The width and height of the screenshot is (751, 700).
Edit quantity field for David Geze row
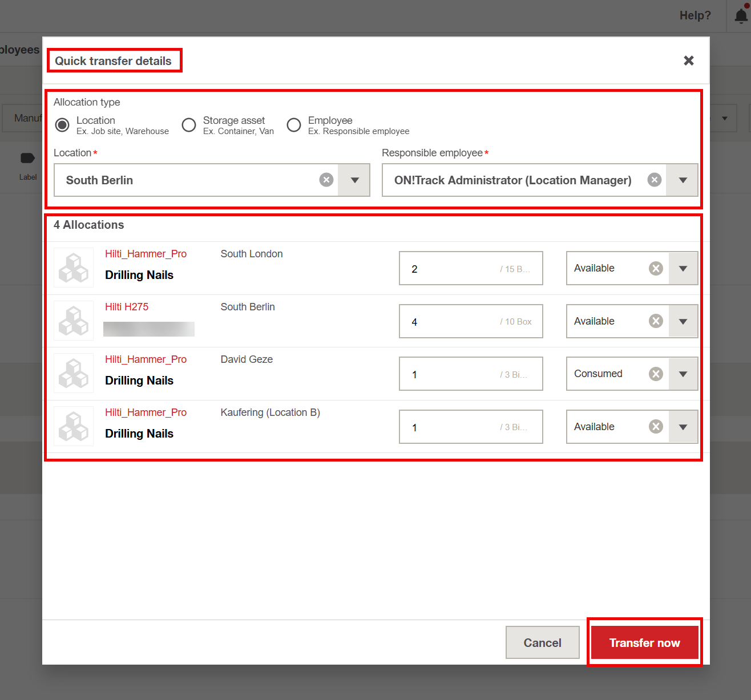click(471, 374)
